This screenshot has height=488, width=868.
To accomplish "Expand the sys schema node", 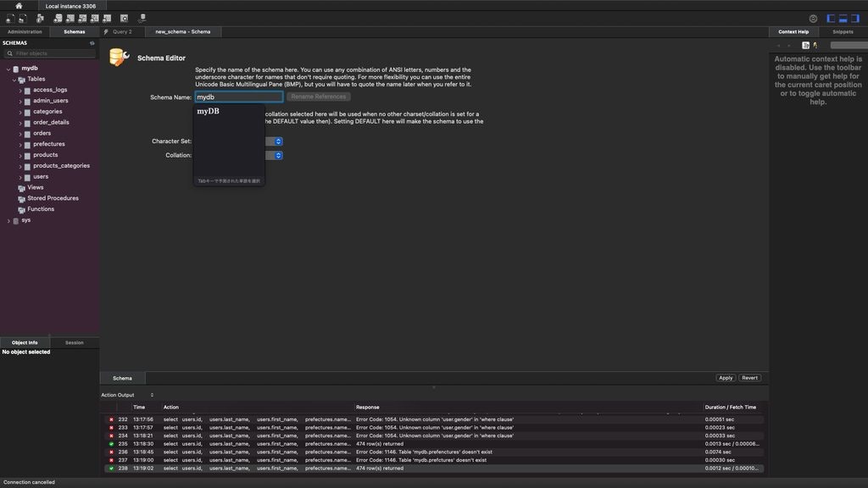I will point(8,221).
